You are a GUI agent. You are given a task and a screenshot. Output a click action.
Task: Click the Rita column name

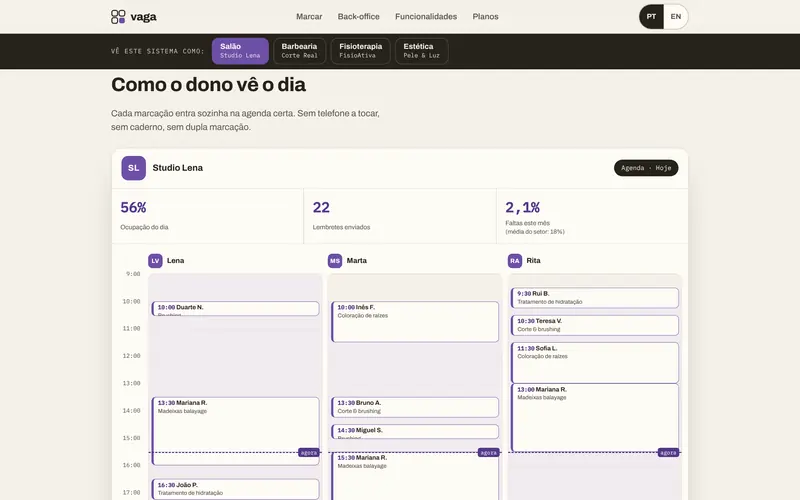pyautogui.click(x=533, y=261)
